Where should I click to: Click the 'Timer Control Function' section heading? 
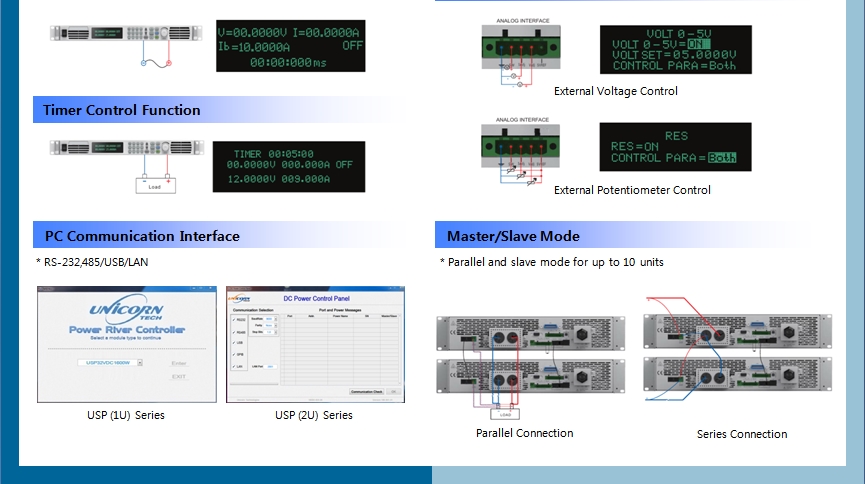121,110
